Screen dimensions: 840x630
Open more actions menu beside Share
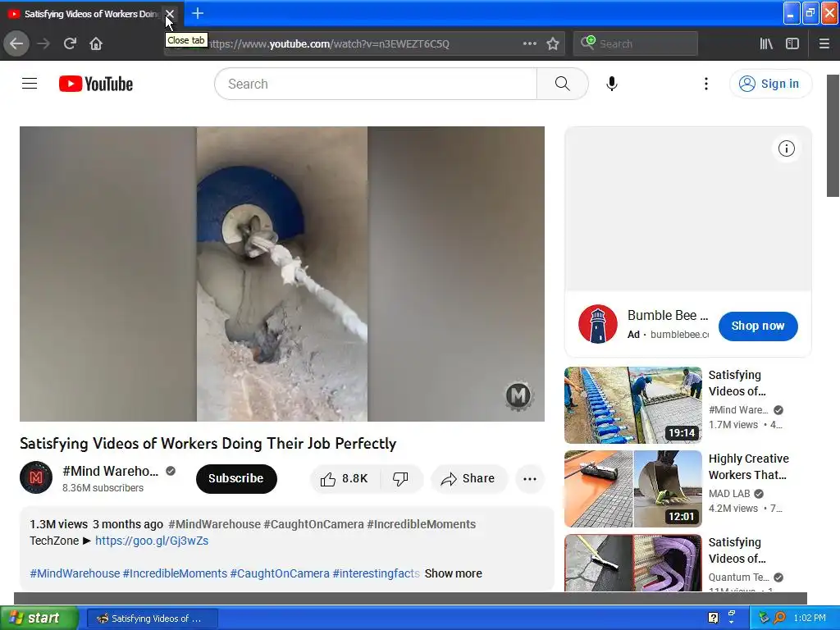click(x=530, y=479)
